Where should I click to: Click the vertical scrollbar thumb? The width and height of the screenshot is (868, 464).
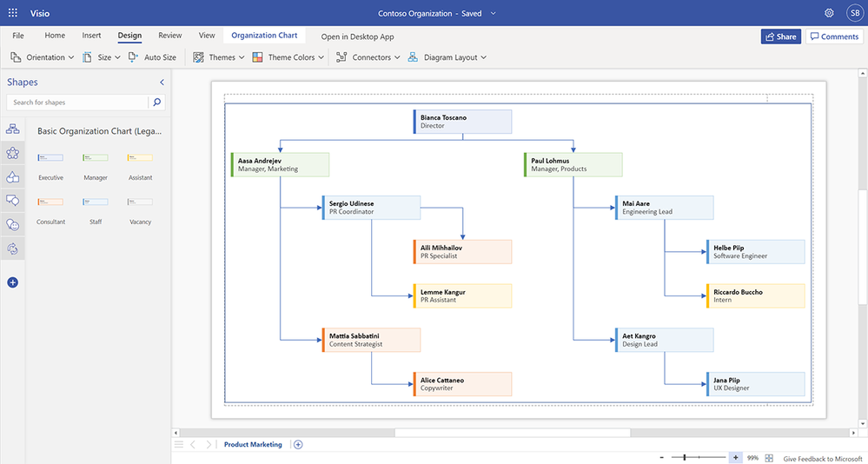(x=863, y=247)
